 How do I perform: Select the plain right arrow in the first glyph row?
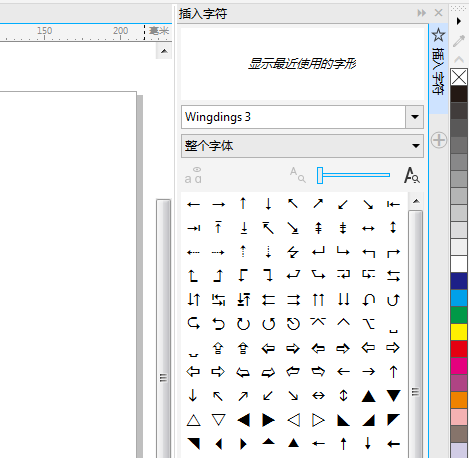(x=218, y=204)
